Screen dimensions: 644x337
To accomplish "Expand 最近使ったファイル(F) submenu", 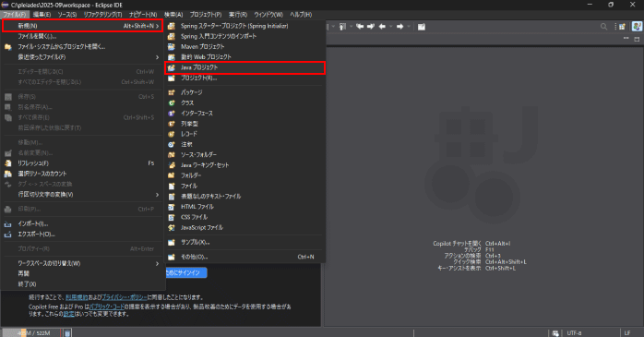I will pyautogui.click(x=82, y=57).
